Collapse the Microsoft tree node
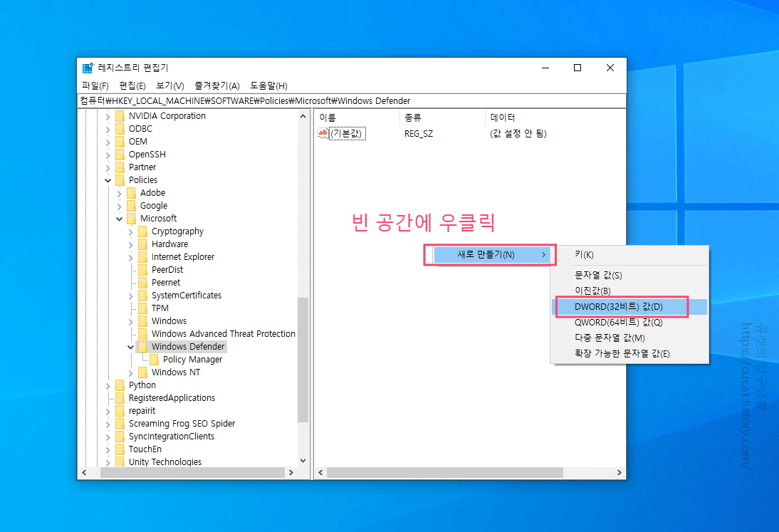Viewport: 779px width, 532px height. [x=119, y=218]
